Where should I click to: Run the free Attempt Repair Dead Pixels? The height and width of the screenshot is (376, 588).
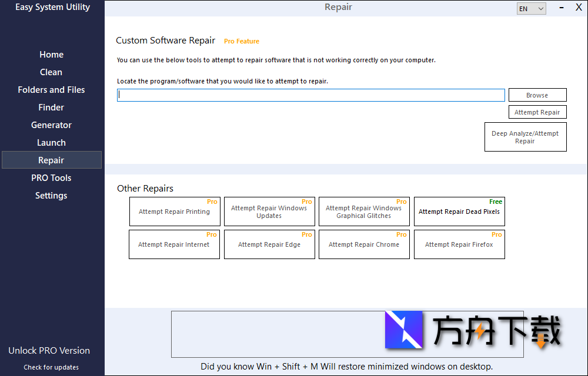pos(459,211)
